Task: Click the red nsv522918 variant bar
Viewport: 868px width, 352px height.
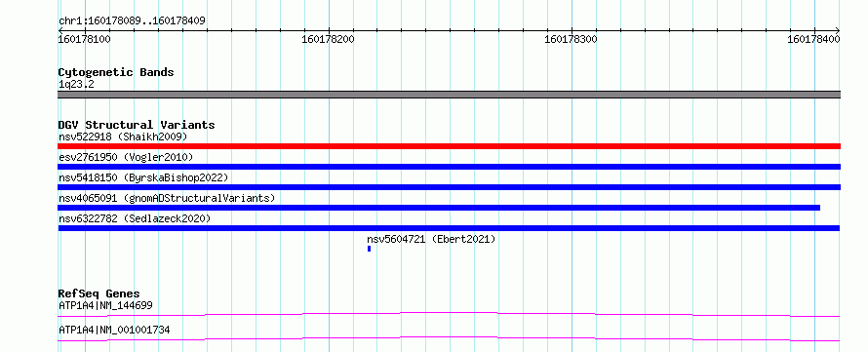Action: pyautogui.click(x=449, y=146)
